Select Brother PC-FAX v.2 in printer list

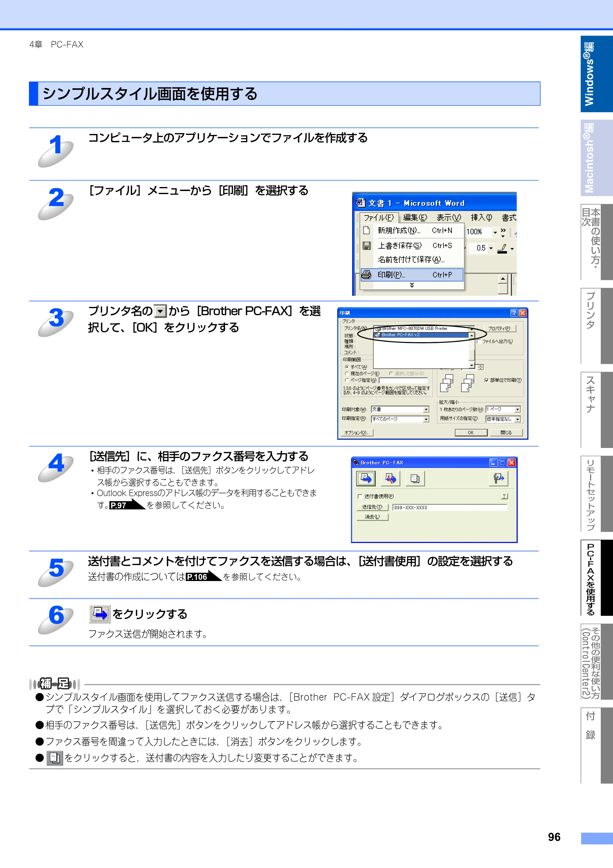tap(421, 335)
